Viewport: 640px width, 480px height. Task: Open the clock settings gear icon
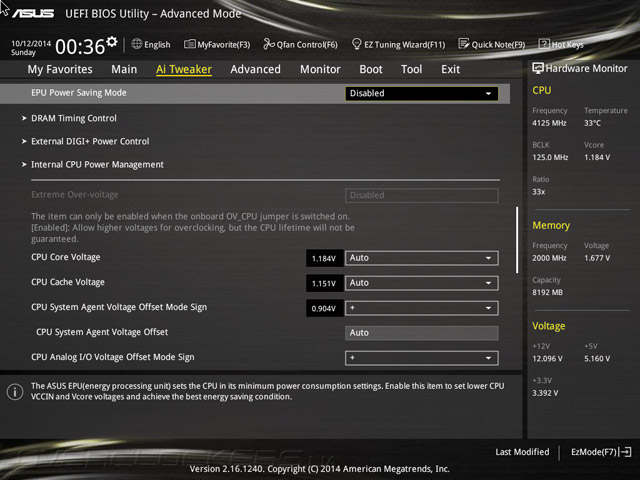[112, 42]
